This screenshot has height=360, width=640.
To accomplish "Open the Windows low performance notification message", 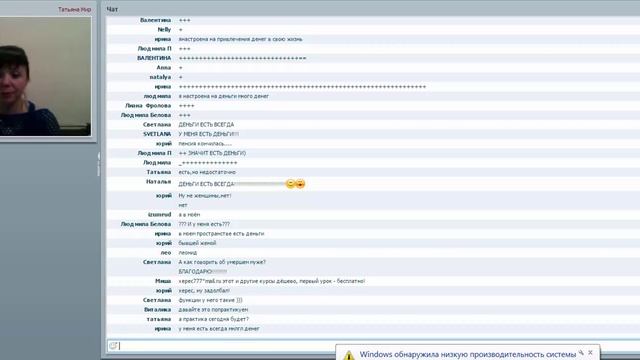I will 468,354.
